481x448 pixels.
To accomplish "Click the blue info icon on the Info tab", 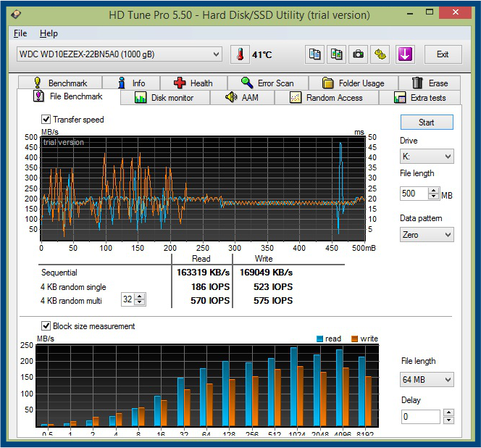I will coord(122,83).
